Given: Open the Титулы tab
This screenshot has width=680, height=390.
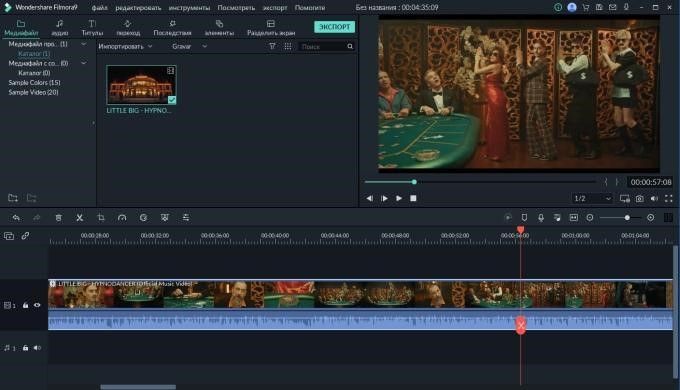Looking at the screenshot, I should (x=92, y=28).
